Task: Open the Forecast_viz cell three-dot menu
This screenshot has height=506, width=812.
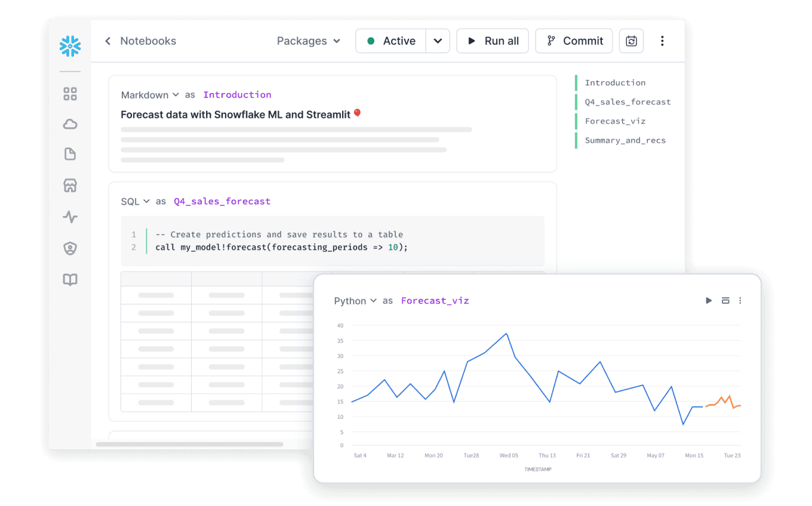Action: pyautogui.click(x=740, y=301)
